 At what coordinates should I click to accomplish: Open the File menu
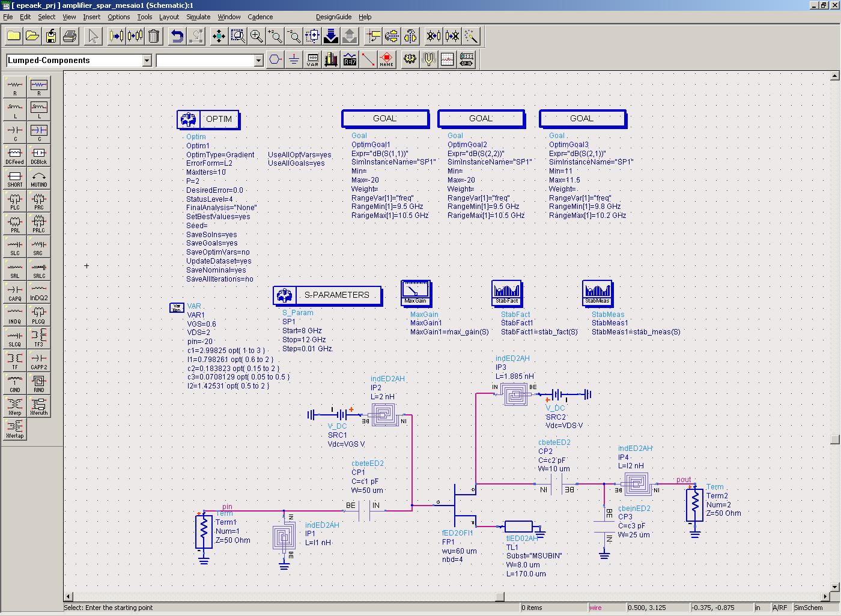pyautogui.click(x=8, y=17)
